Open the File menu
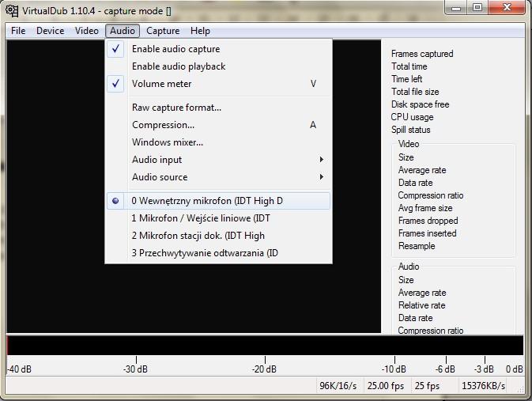Image resolution: width=532 pixels, height=401 pixels. pyautogui.click(x=18, y=31)
